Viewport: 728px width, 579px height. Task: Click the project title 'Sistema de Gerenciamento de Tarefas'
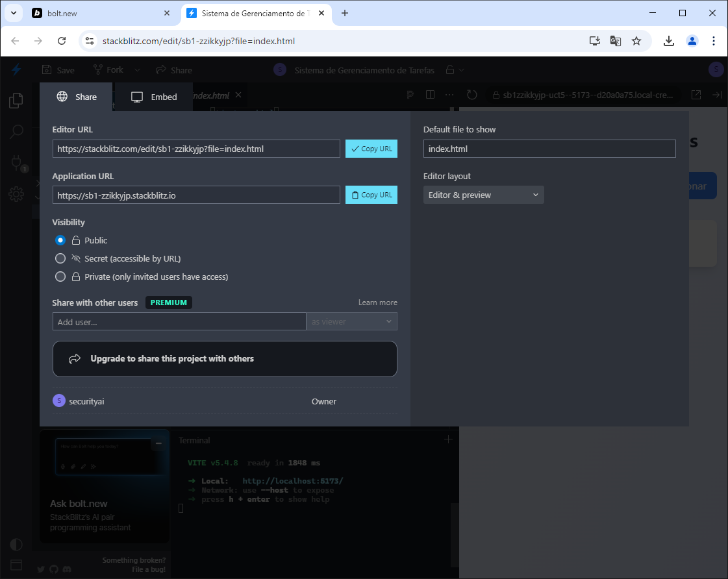coord(364,71)
